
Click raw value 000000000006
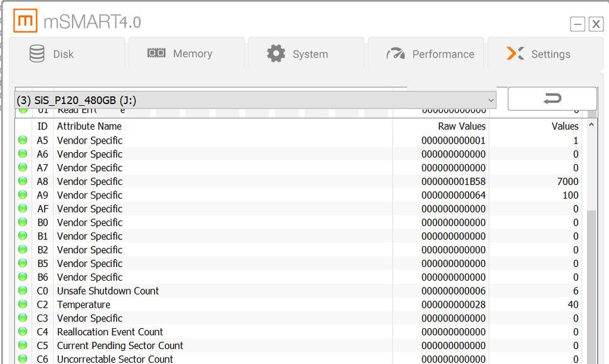[x=453, y=291]
